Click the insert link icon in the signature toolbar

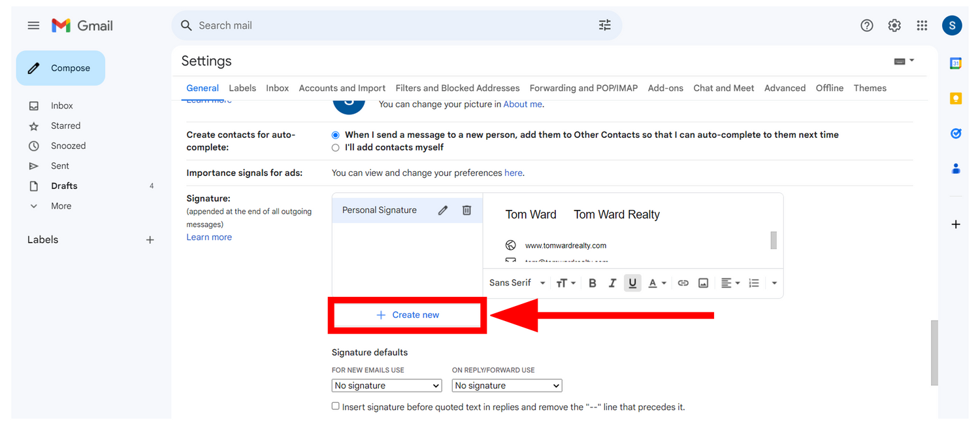tap(683, 283)
